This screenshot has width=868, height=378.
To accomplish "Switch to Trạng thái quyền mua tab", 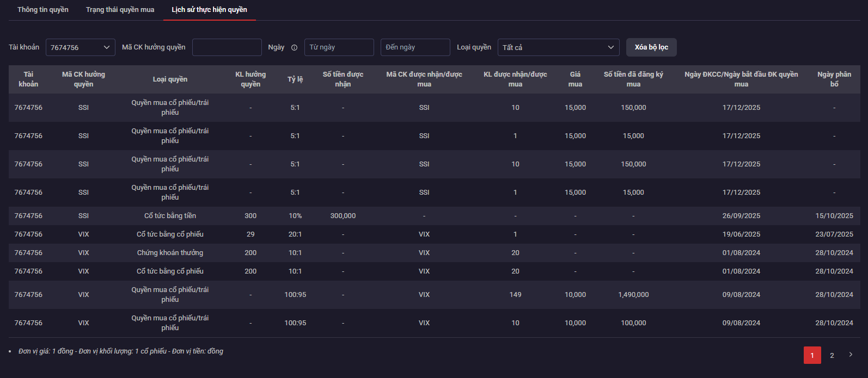I will pyautogui.click(x=120, y=10).
